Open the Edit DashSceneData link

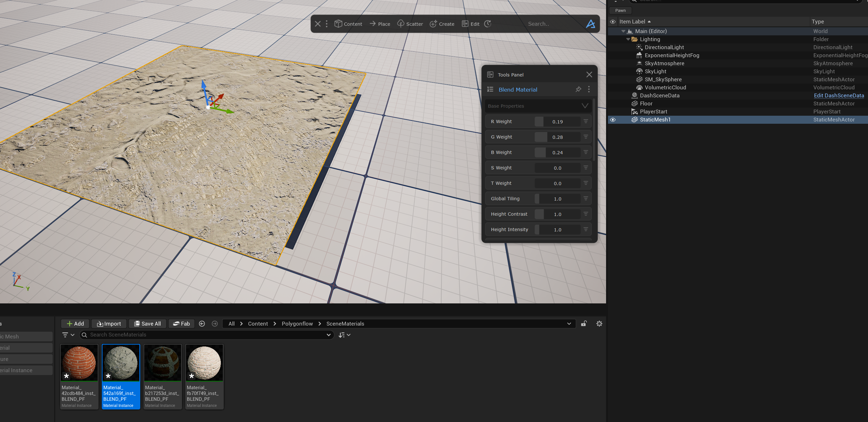[838, 95]
